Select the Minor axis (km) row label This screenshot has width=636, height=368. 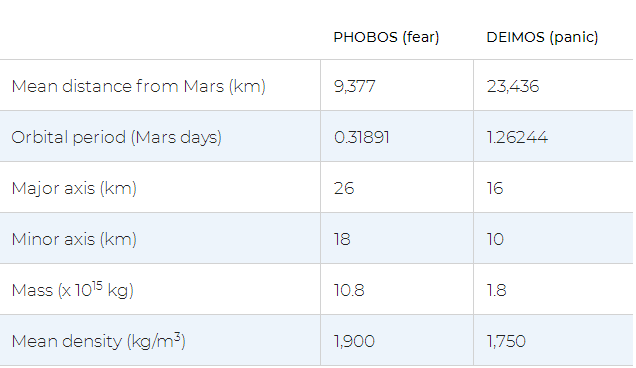[74, 239]
